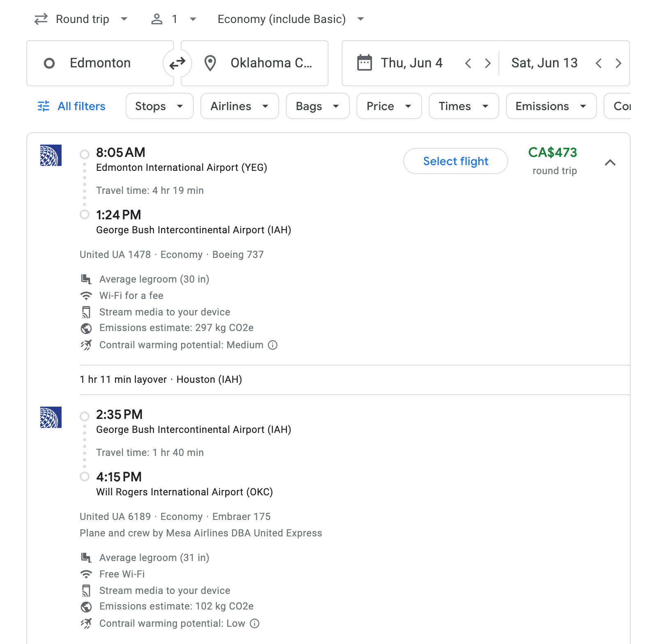The width and height of the screenshot is (657, 644).
Task: Click the All filters sliders icon
Action: click(x=44, y=106)
